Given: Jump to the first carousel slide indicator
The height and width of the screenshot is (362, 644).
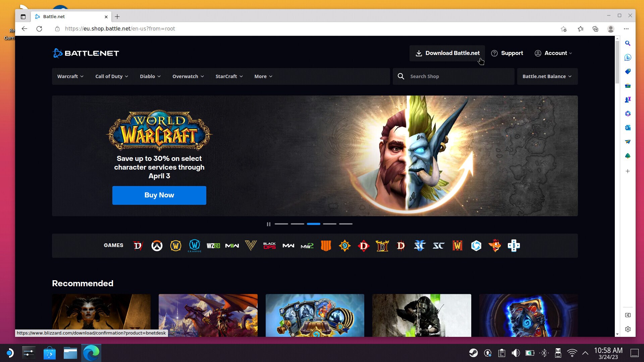Looking at the screenshot, I should [x=281, y=224].
